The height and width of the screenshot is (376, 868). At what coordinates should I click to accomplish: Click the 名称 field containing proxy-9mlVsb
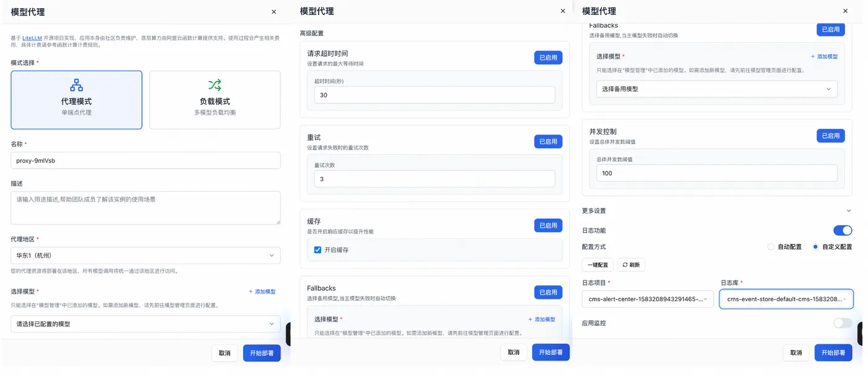point(146,161)
